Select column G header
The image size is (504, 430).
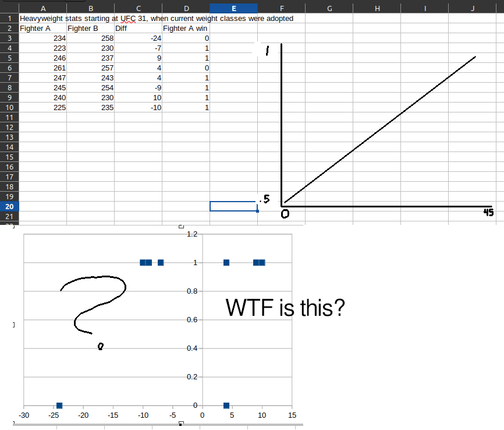(x=329, y=8)
